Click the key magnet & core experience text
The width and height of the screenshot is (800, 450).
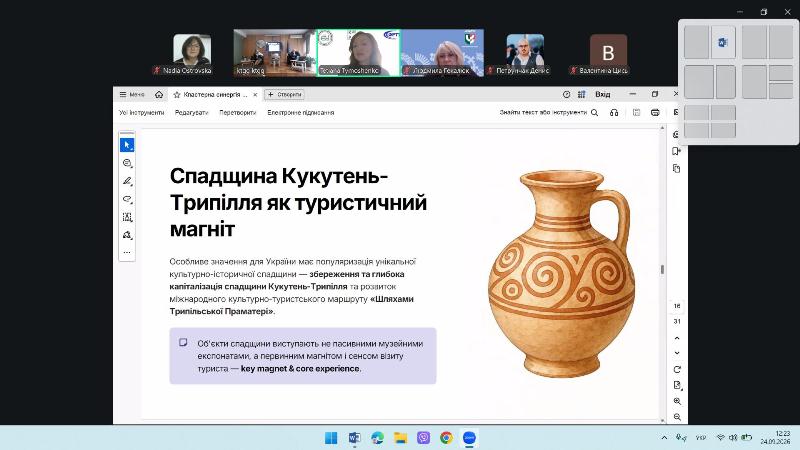[300, 368]
